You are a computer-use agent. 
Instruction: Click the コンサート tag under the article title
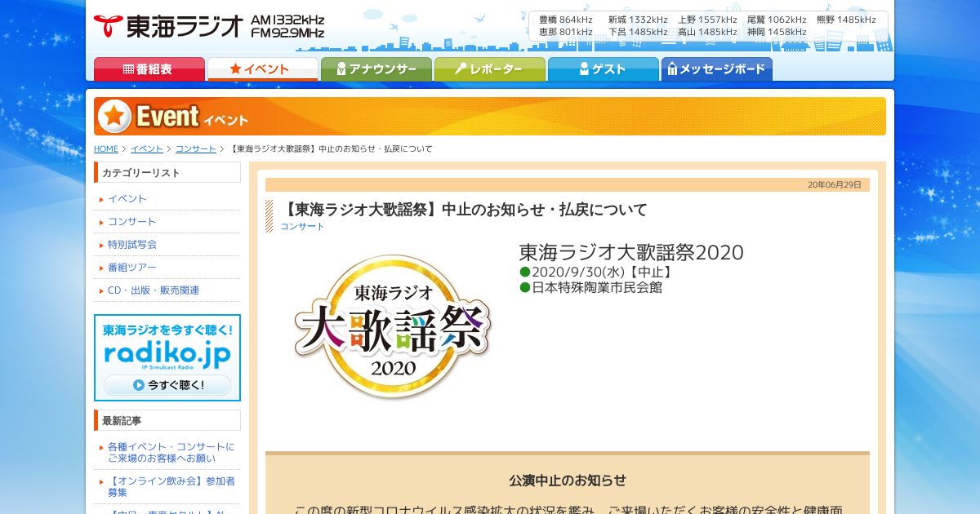(x=302, y=227)
